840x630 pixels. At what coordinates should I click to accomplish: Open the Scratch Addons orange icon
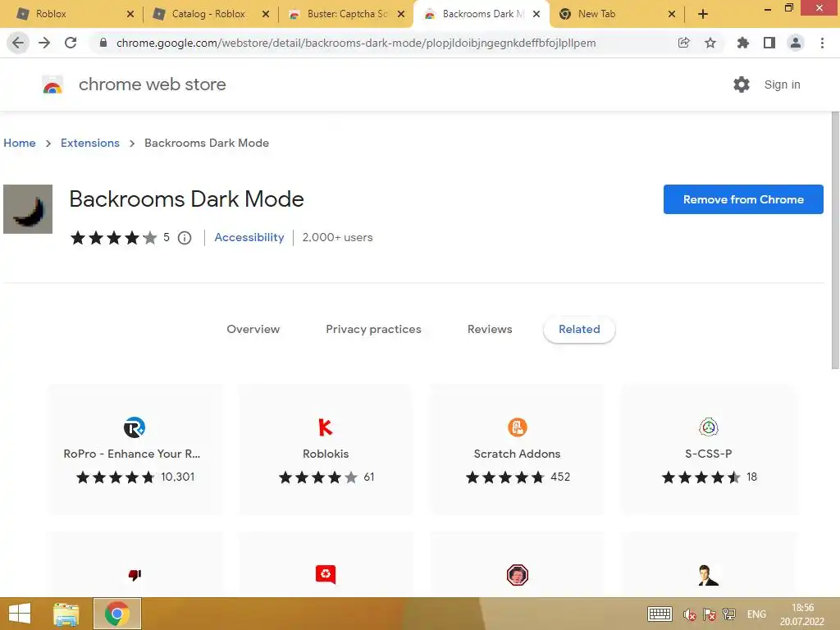tap(518, 427)
